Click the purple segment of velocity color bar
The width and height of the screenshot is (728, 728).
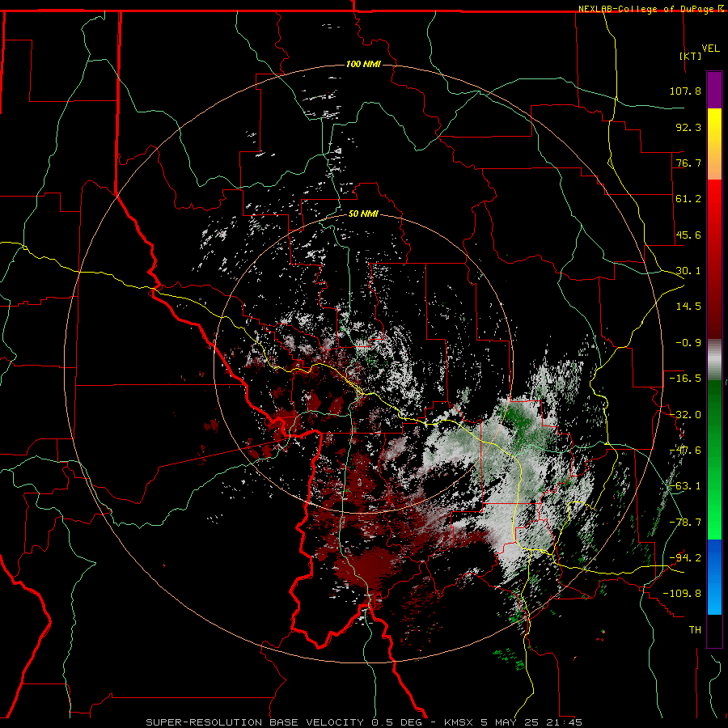714,90
